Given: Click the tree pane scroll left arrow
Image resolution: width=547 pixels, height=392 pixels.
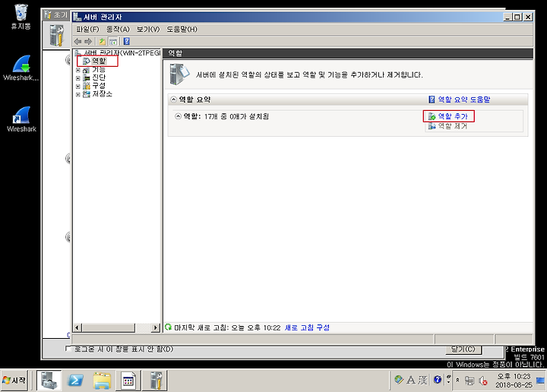Looking at the screenshot, I should [x=77, y=327].
